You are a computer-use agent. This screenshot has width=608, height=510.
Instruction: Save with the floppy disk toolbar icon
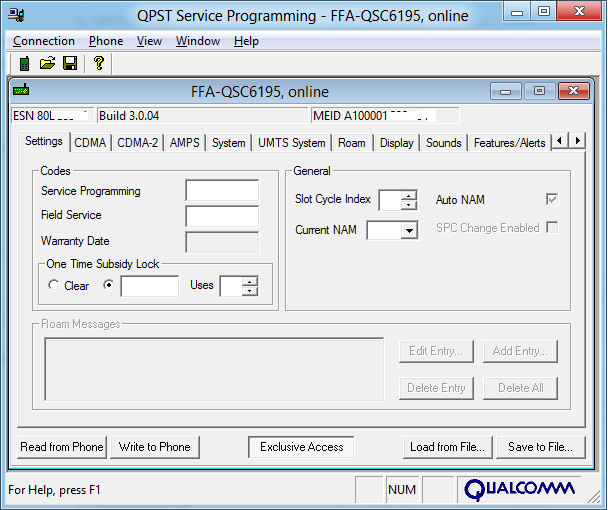[x=70, y=63]
